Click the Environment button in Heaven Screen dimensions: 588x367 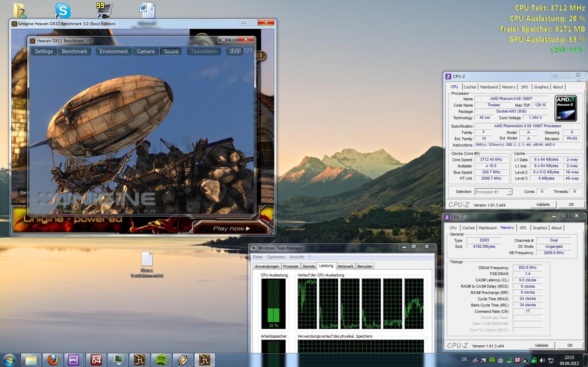(113, 51)
